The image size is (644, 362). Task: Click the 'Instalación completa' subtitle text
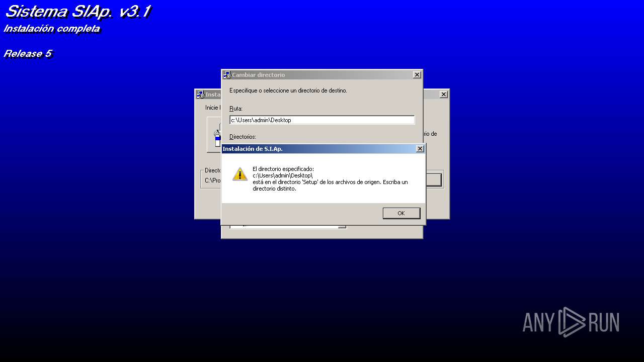pos(52,29)
